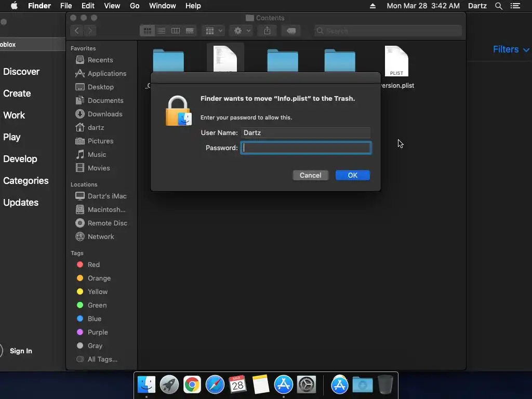Focus the Password input field

point(305,148)
